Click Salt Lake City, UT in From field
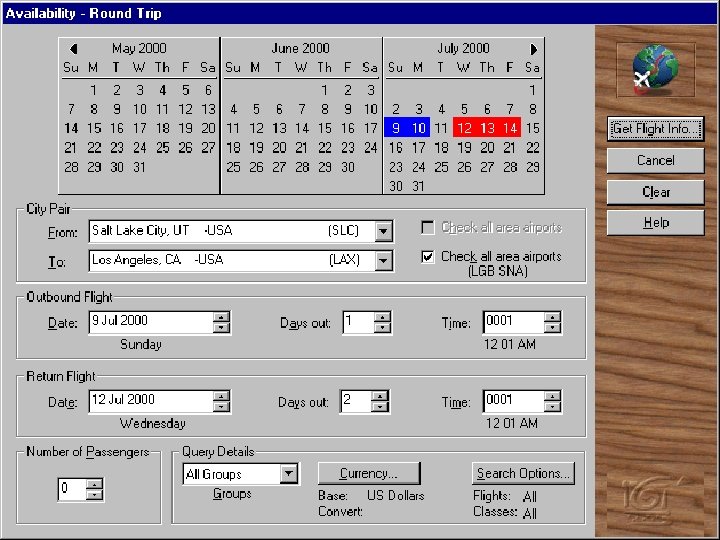 (141, 230)
